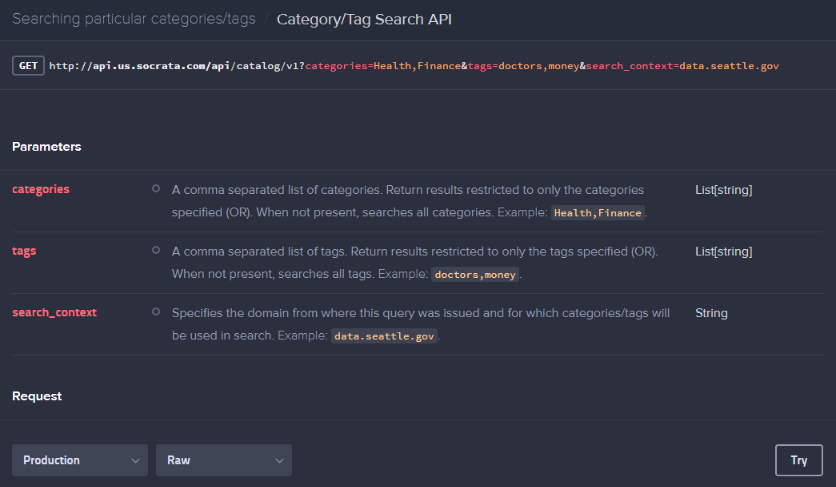836x487 pixels.
Task: Click the GET method badge
Action: (28, 66)
